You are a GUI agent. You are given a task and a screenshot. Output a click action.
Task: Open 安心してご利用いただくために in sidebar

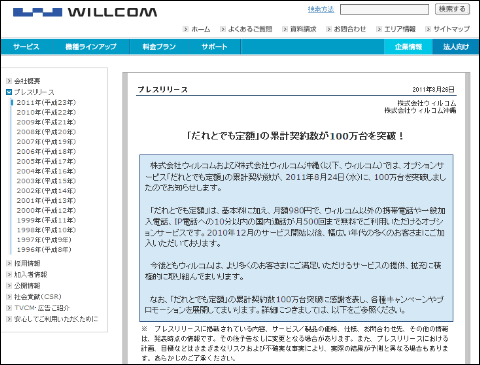click(56, 319)
